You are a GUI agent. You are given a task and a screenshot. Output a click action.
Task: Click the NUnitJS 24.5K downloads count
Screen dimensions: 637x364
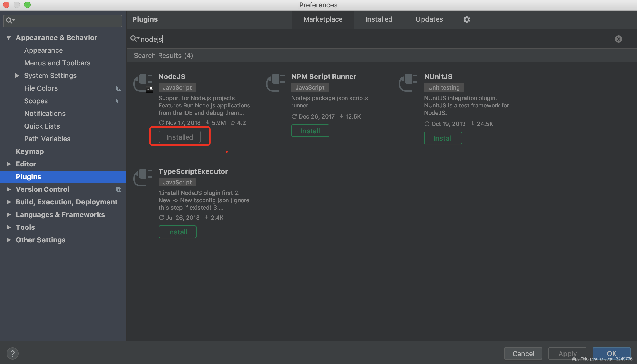point(482,124)
